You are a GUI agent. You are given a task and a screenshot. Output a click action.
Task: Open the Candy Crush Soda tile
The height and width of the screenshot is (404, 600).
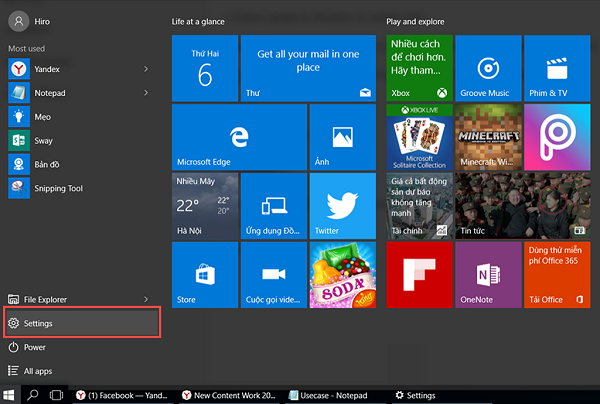coord(342,274)
